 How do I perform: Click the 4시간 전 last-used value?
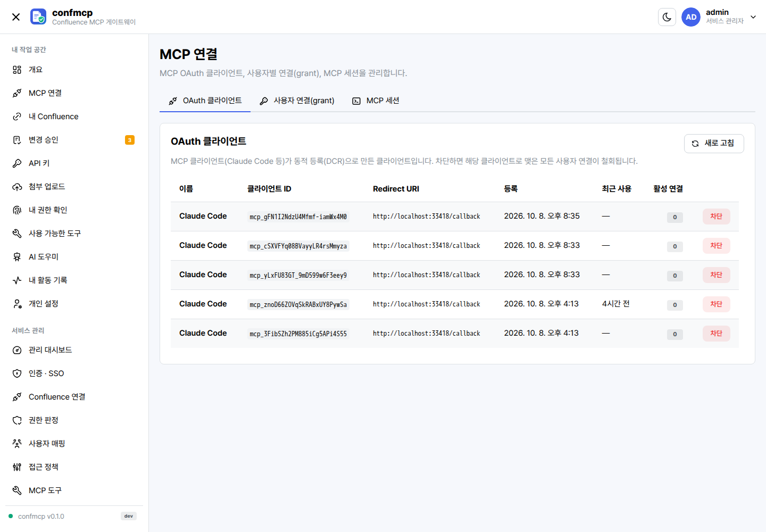tap(616, 304)
